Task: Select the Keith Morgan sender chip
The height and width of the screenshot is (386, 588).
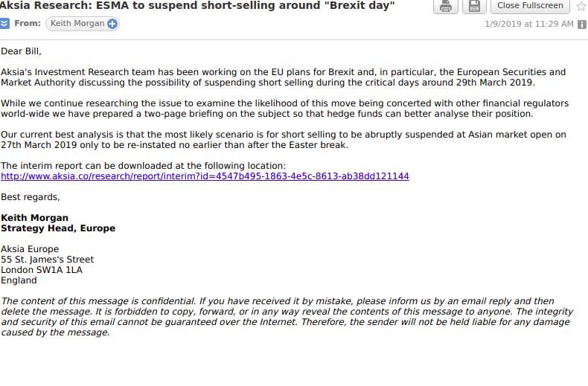Action: tap(77, 24)
